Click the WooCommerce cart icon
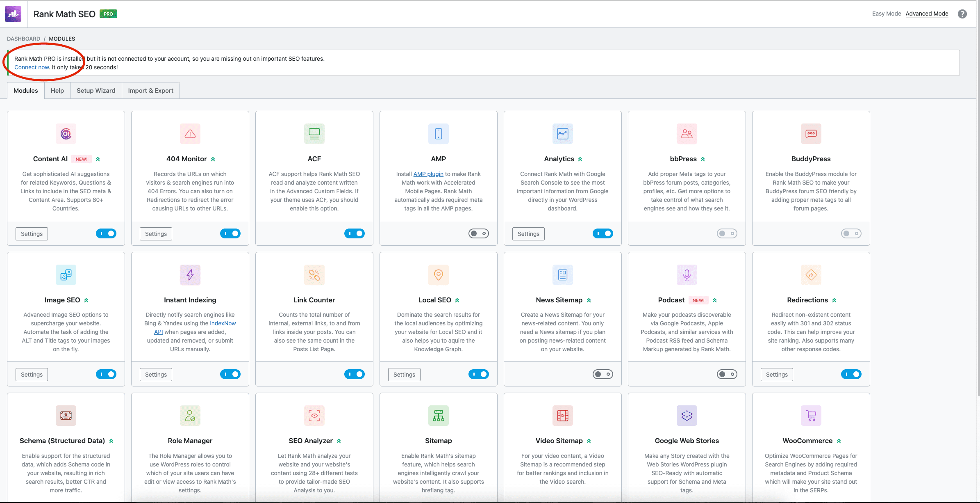980x503 pixels. point(811,416)
